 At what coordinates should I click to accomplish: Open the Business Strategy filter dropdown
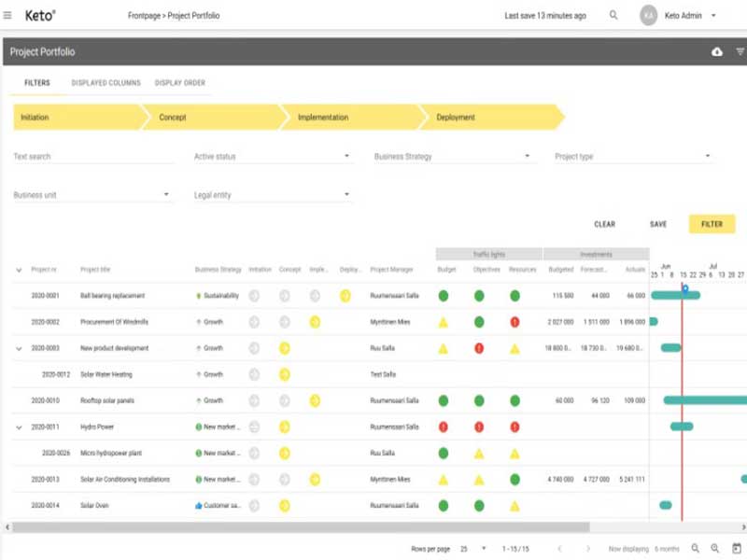point(452,157)
